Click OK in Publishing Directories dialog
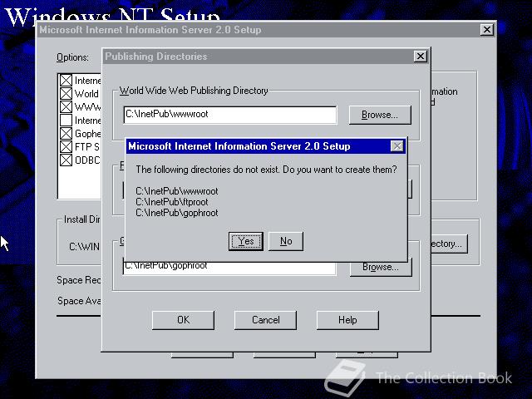This screenshot has height=399, width=532. [x=183, y=320]
